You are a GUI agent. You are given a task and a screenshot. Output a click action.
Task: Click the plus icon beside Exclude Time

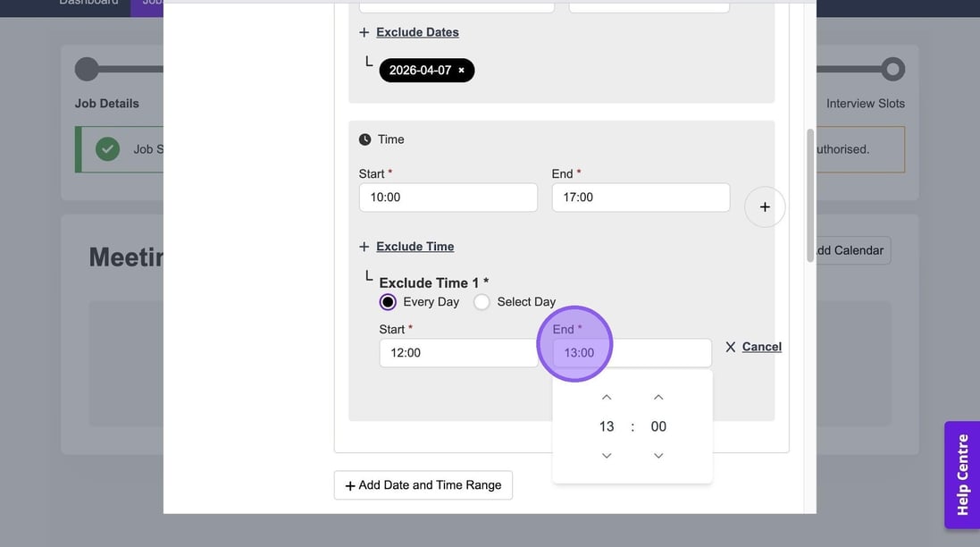(x=364, y=247)
